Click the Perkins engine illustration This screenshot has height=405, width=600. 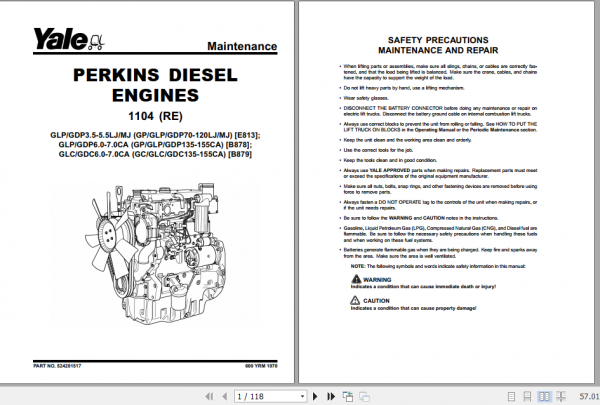(155, 253)
